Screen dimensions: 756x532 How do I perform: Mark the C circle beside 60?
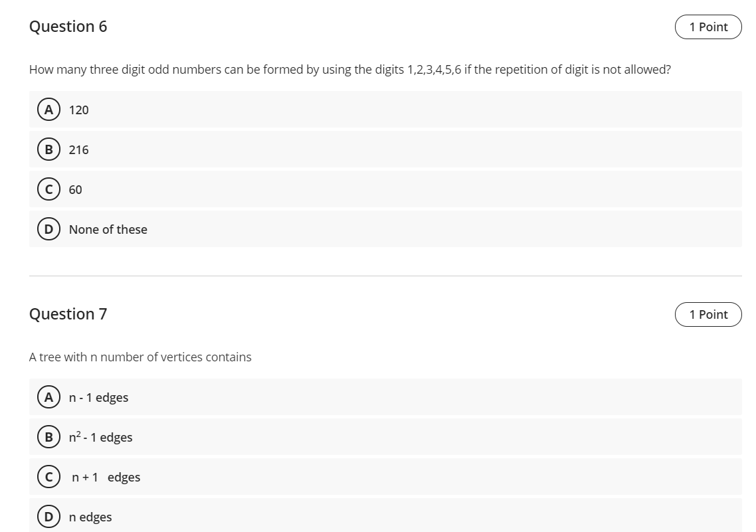coord(48,189)
